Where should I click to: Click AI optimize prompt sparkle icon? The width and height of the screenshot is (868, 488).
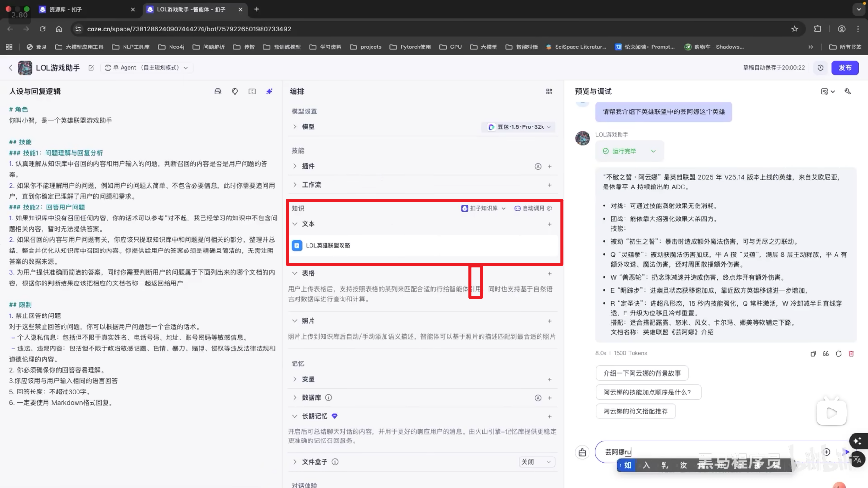pyautogui.click(x=269, y=91)
